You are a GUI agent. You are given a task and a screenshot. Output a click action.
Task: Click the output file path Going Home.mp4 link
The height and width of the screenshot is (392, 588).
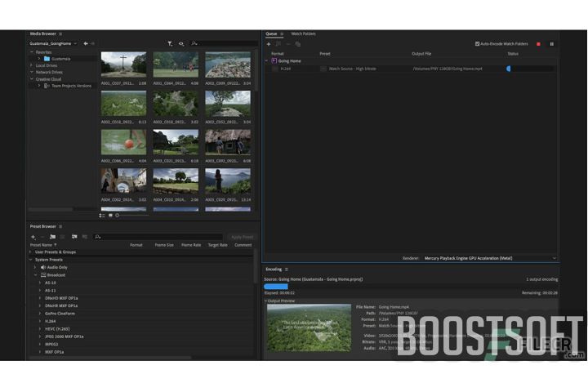(448, 69)
